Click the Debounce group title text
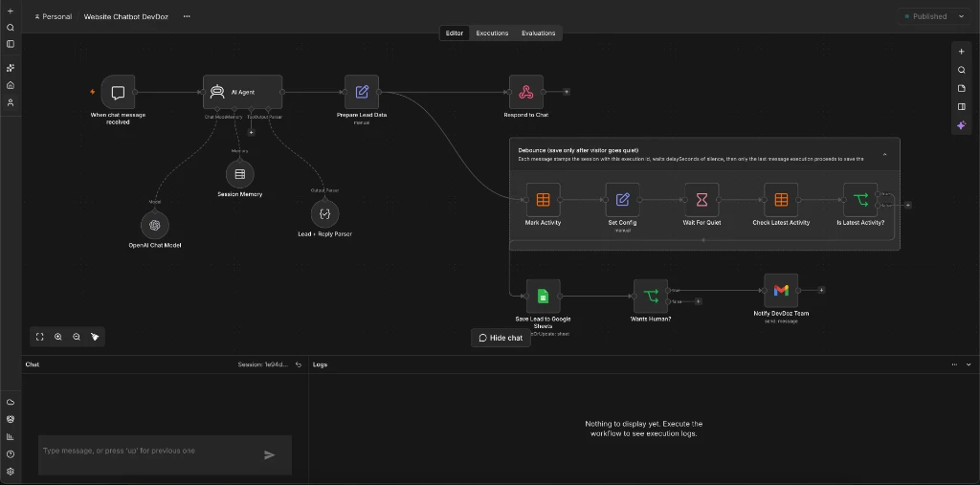Image resolution: width=980 pixels, height=485 pixels. point(578,150)
